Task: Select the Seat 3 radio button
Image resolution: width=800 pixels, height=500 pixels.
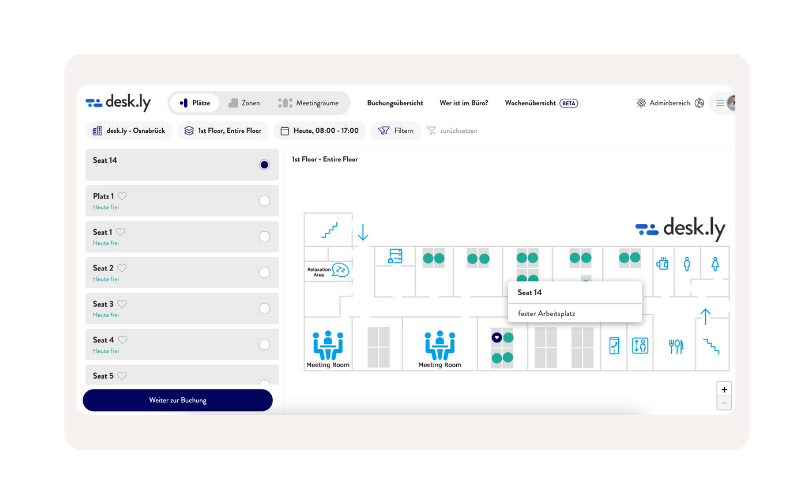Action: pyautogui.click(x=264, y=309)
